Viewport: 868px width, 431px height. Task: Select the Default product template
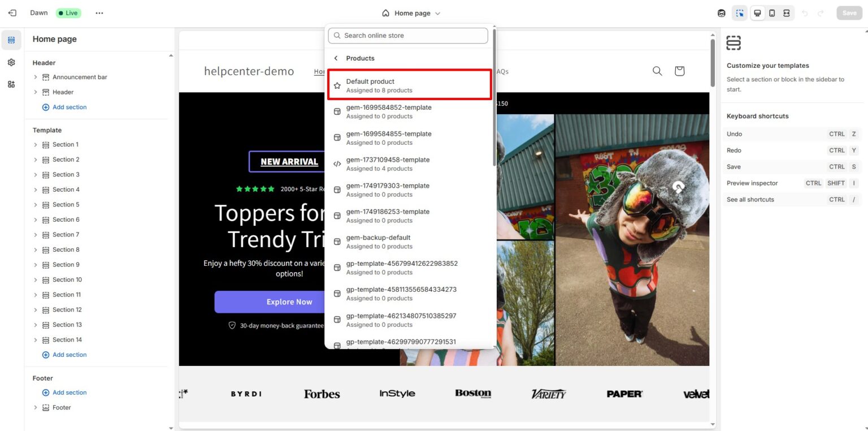click(410, 85)
